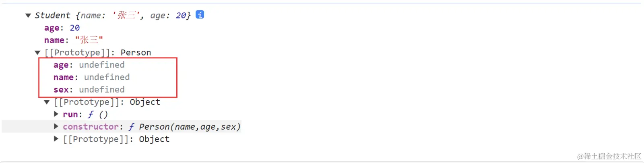Click the '张三' string in the summary
Screen dimensions: 644x163
point(127,15)
